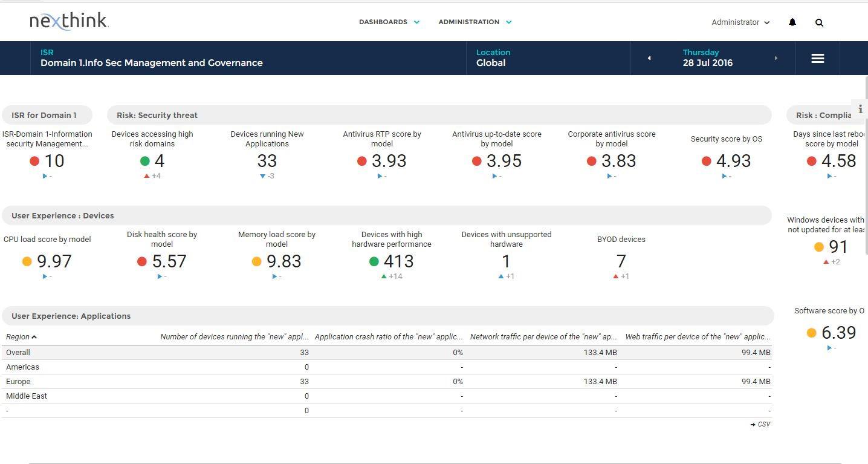Click the Number of devices running column header

point(235,337)
